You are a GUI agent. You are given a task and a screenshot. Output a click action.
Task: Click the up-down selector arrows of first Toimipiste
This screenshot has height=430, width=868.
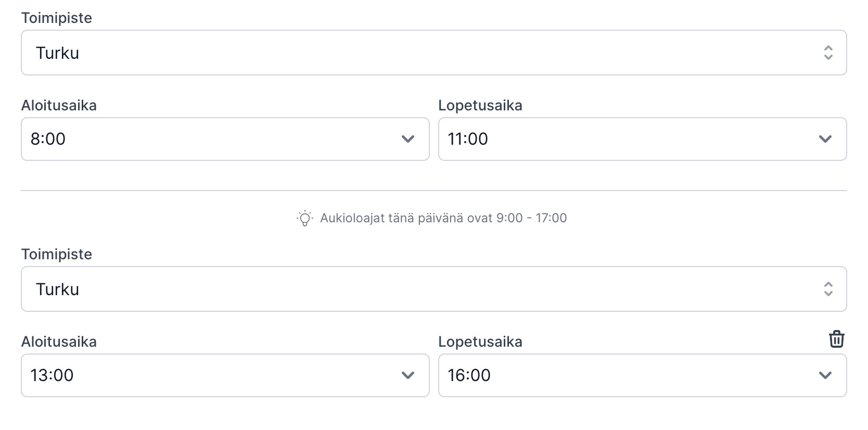(828, 53)
